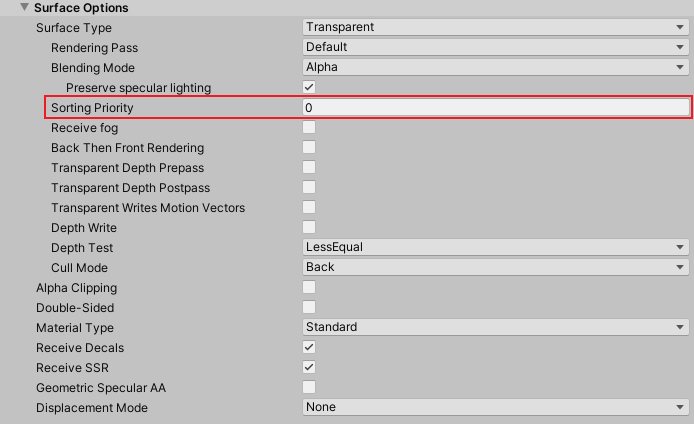Enable the Depth Write checkbox

point(310,227)
